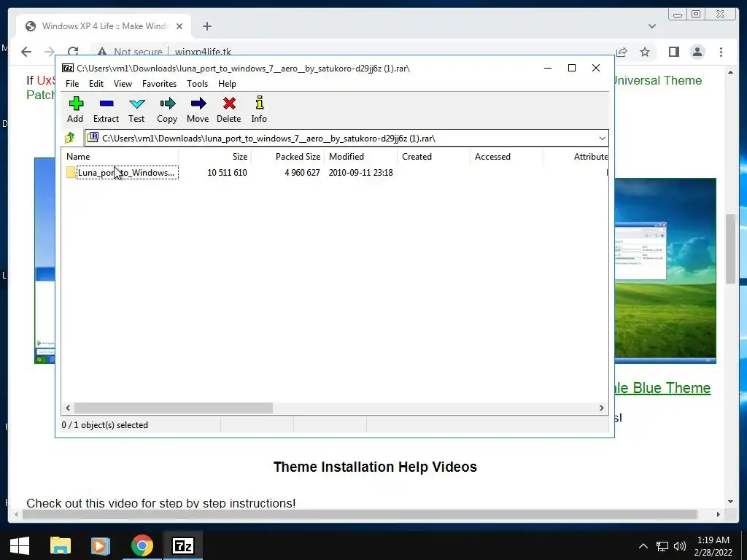
Task: Click the size value 10 511 610
Action: (x=228, y=172)
